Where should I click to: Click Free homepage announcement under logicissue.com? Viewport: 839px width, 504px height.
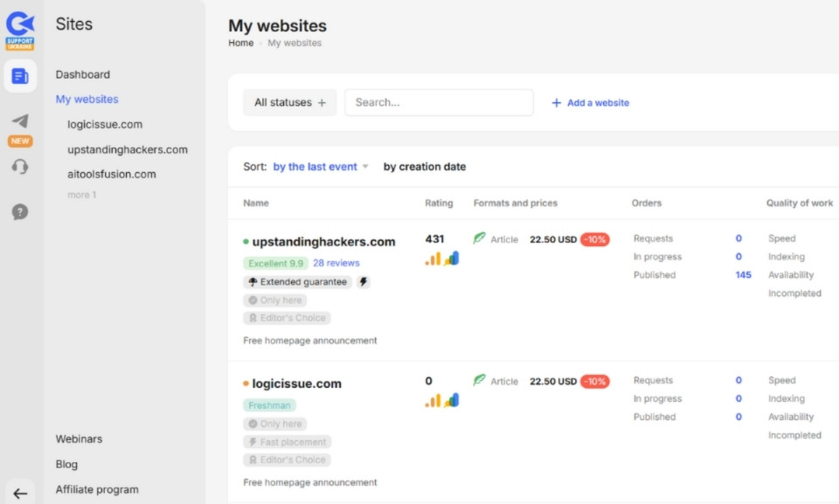309,482
